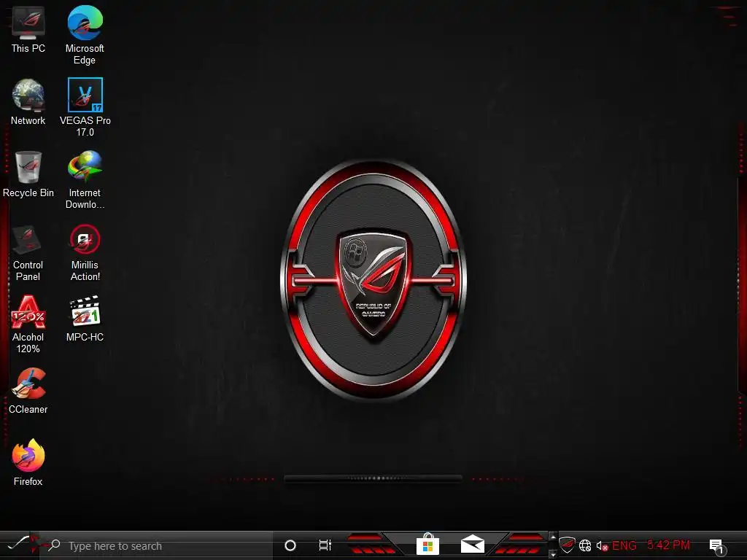Open the Start menu button
The height and width of the screenshot is (560, 747).
coord(20,544)
